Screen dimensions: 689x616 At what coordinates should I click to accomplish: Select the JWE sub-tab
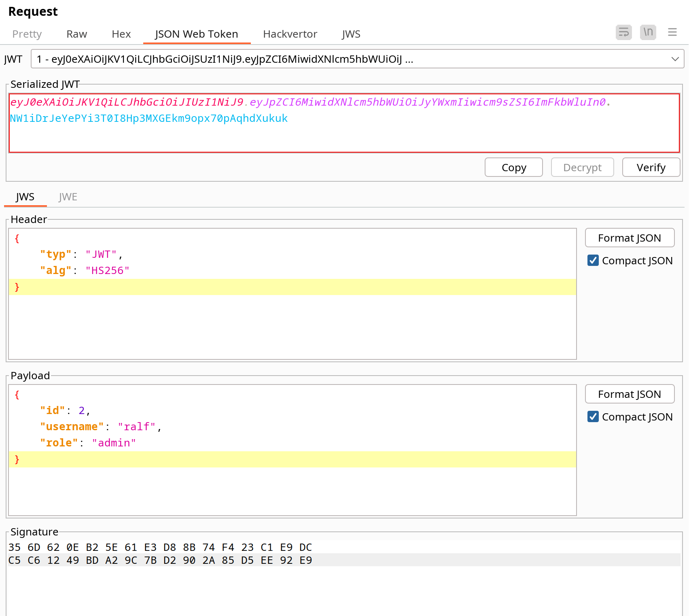[68, 197]
